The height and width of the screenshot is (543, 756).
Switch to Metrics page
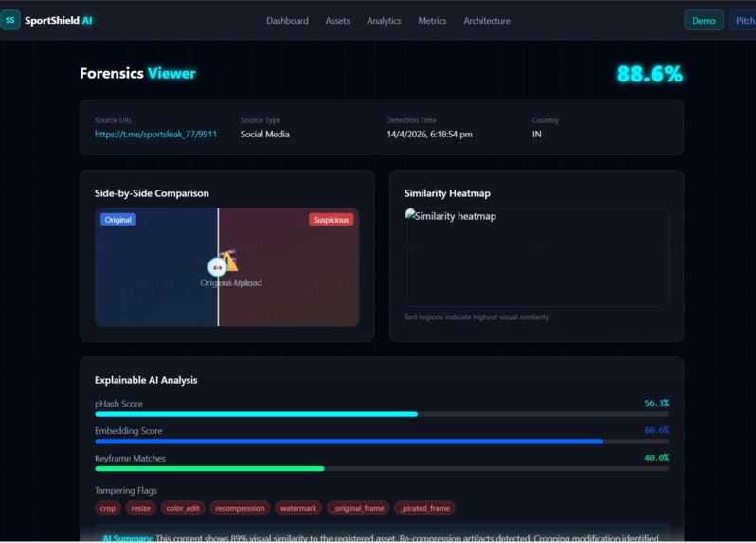tap(432, 21)
